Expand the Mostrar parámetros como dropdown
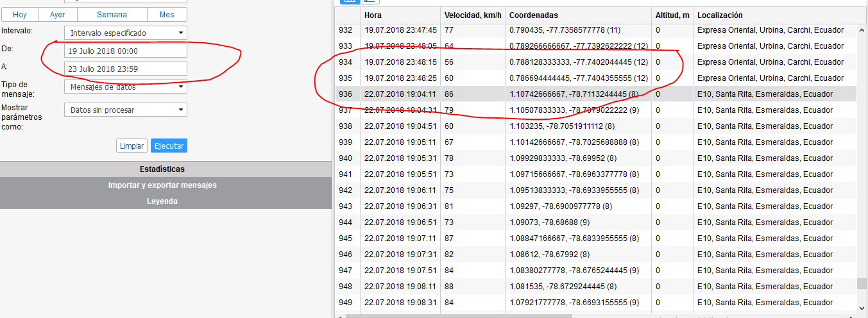The width and height of the screenshot is (868, 318). 126,110
